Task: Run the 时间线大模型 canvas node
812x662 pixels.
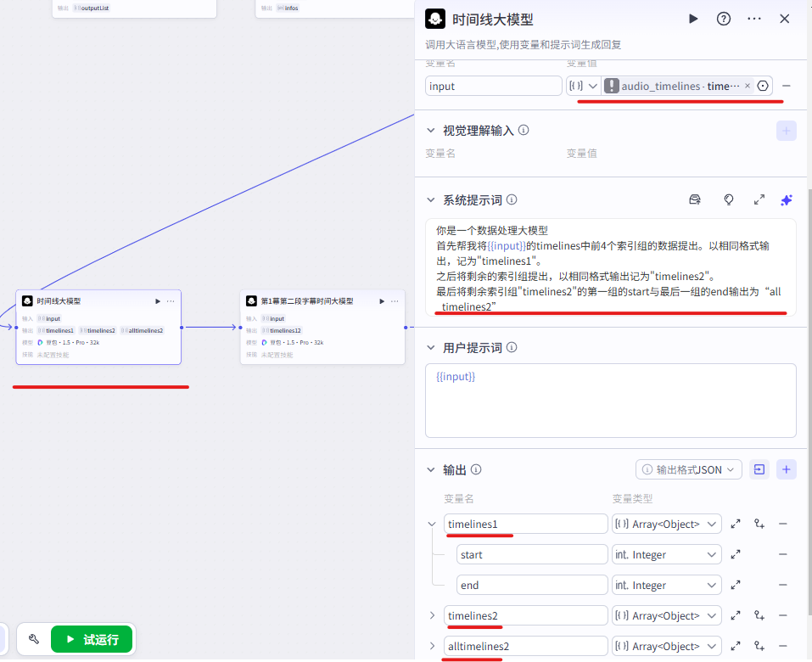Action: 158,301
